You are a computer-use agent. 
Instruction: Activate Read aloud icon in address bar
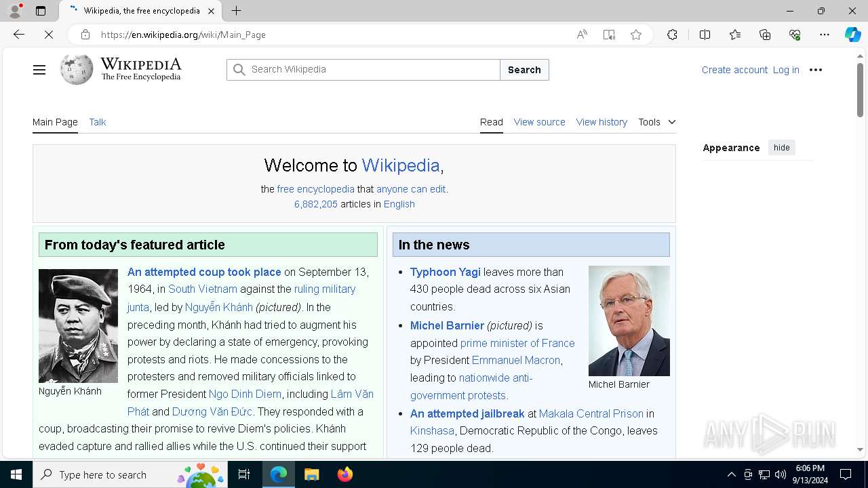[x=582, y=35]
